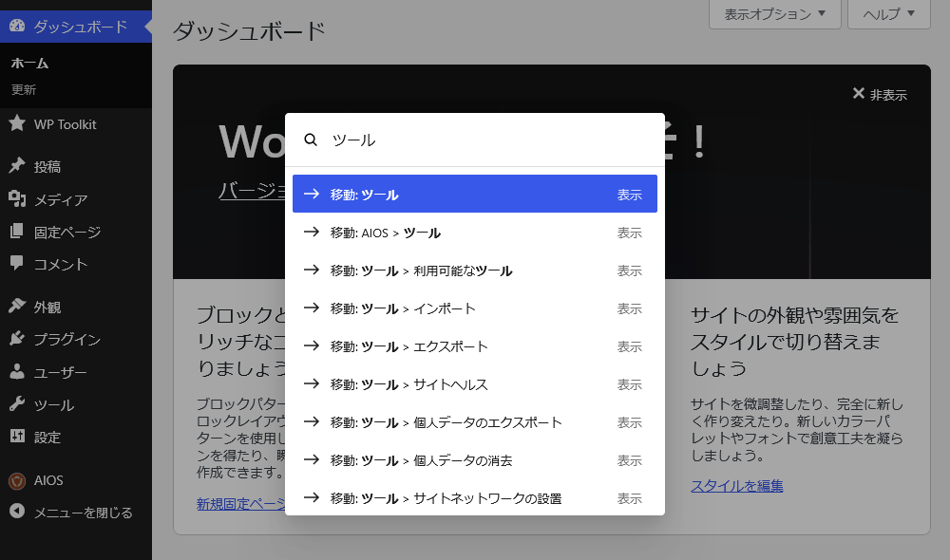Select the highlighted 移動: ツール result
The width and height of the screenshot is (950, 560).
pos(474,194)
